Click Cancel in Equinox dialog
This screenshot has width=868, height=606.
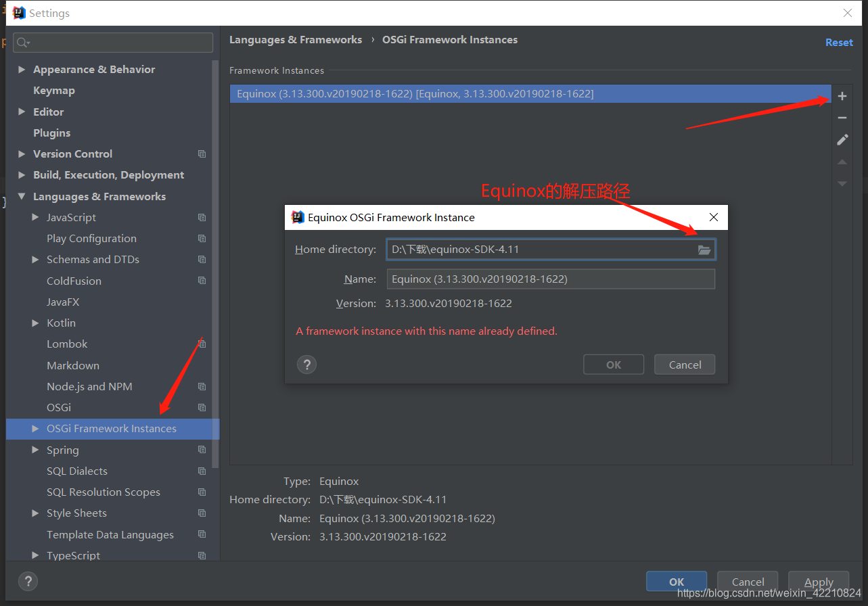[x=685, y=365]
